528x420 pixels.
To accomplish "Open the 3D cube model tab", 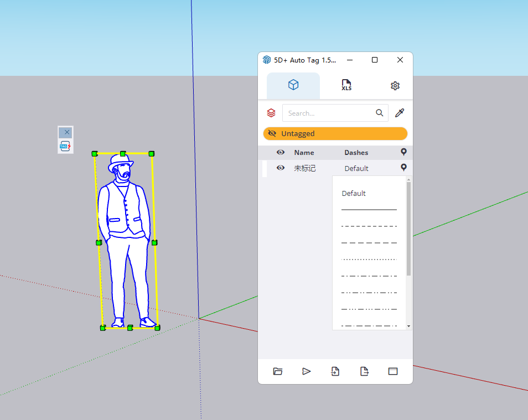I will point(293,85).
